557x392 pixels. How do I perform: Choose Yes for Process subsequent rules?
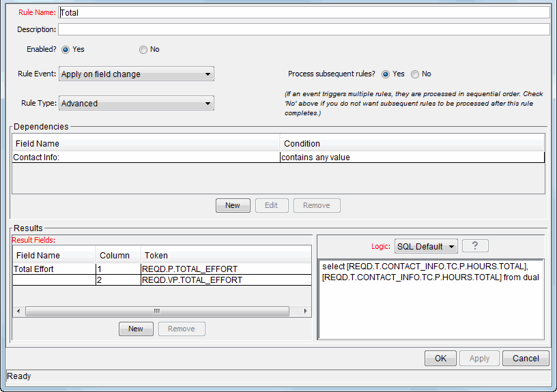[x=386, y=74]
